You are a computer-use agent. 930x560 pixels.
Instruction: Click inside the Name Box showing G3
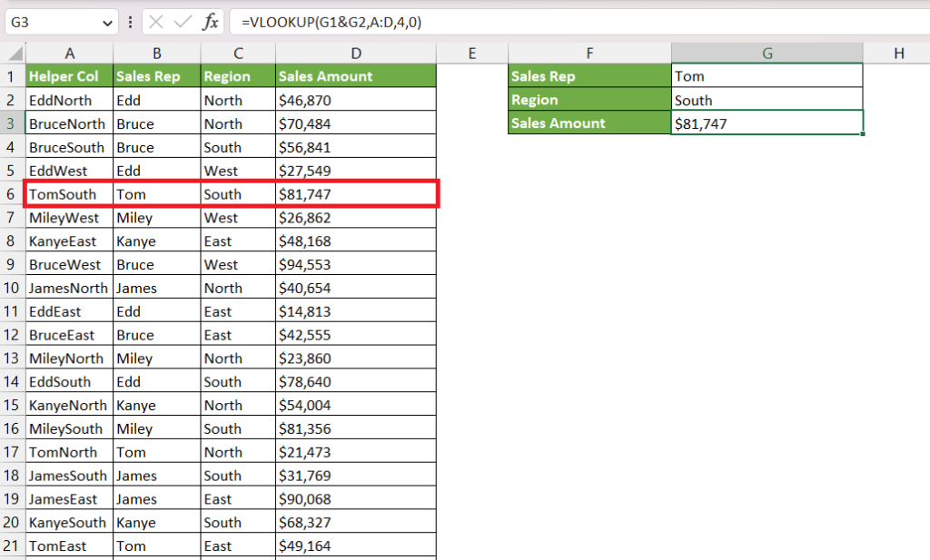click(x=54, y=23)
